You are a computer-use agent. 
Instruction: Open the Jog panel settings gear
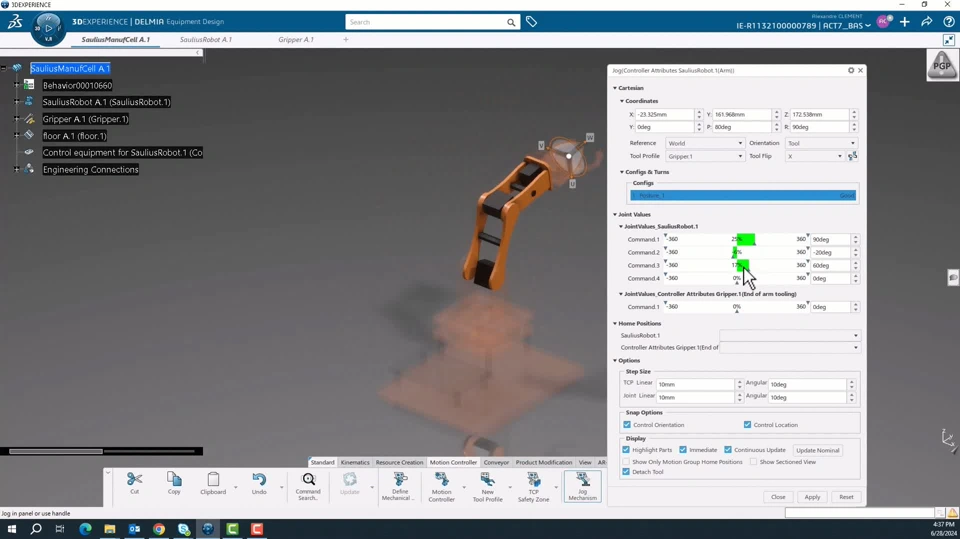(x=851, y=70)
